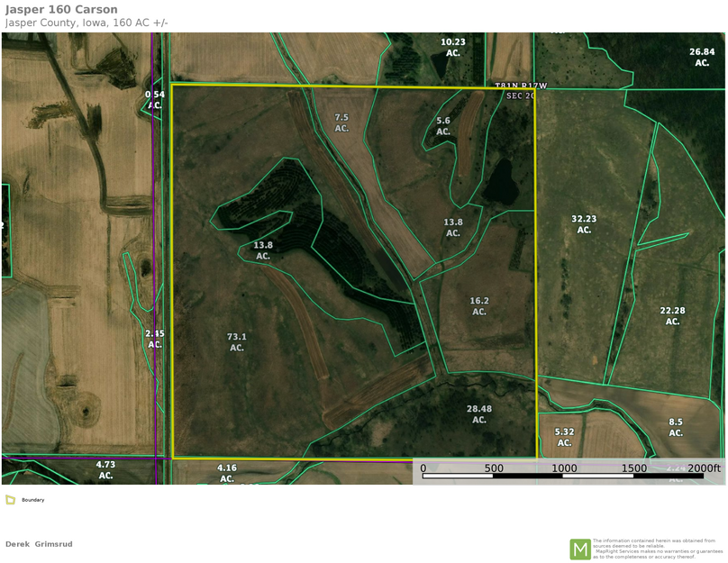Open the SEC 20 section label
This screenshot has height=563, width=728.
point(521,96)
